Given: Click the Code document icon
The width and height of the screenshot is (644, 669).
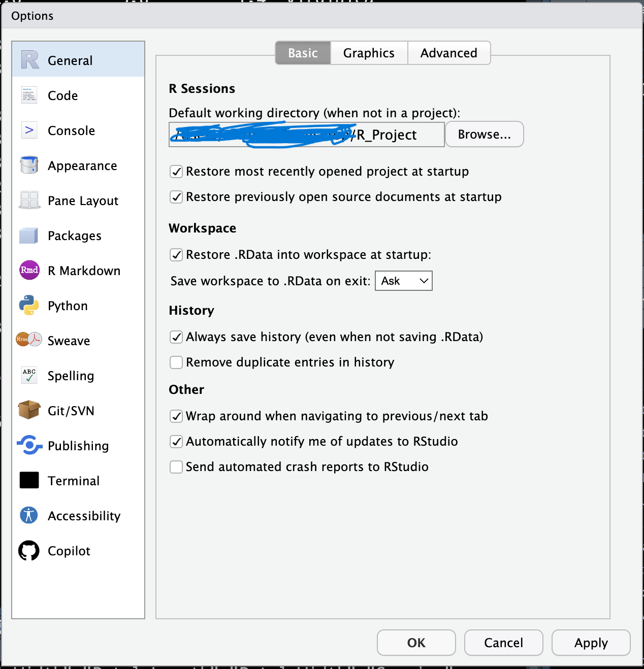Looking at the screenshot, I should tap(29, 95).
